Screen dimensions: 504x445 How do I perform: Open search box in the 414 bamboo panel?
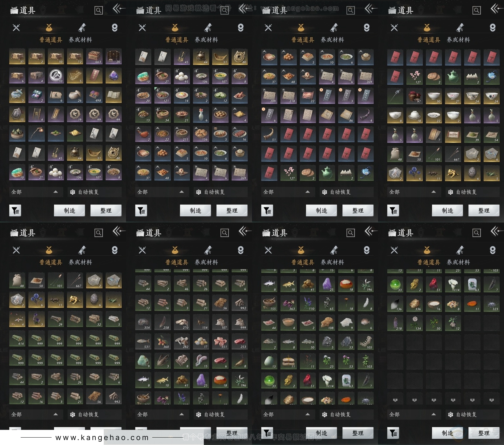99,233
